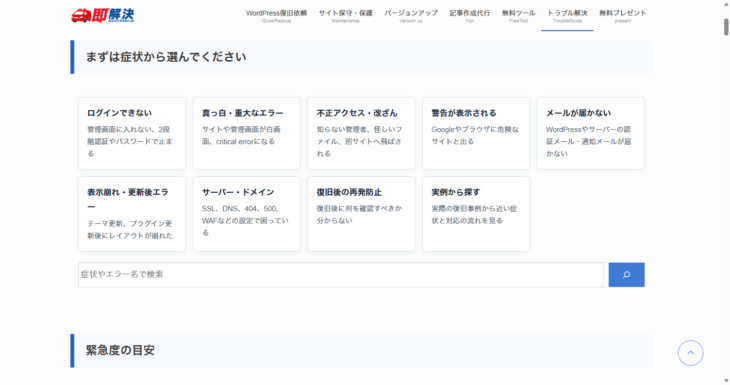Select the サーバー・ドメイン card
Image resolution: width=730 pixels, height=385 pixels.
[x=246, y=214]
